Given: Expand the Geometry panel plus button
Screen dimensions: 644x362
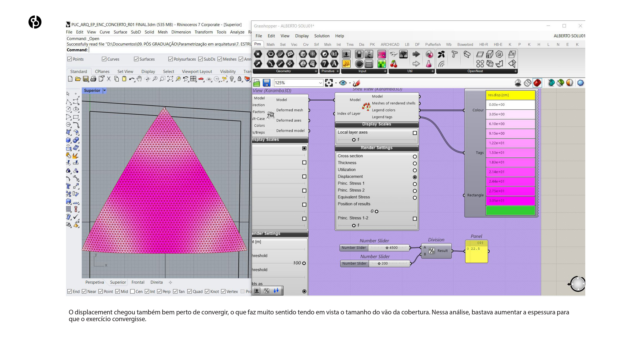Looking at the screenshot, I should pyautogui.click(x=316, y=71).
